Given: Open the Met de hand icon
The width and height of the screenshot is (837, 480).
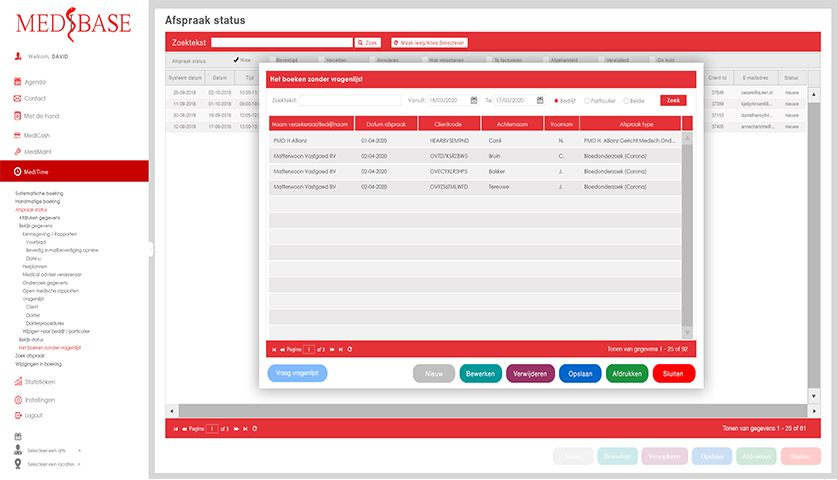Looking at the screenshot, I should 17,115.
